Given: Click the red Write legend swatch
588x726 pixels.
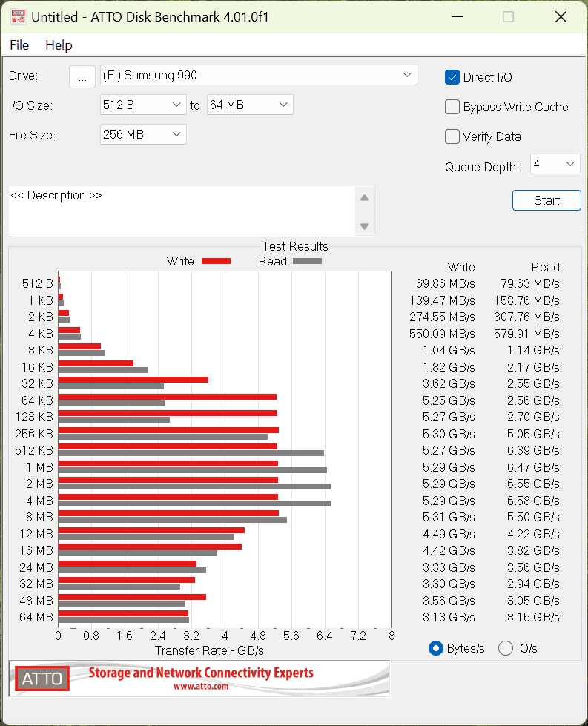Looking at the screenshot, I should pos(217,261).
